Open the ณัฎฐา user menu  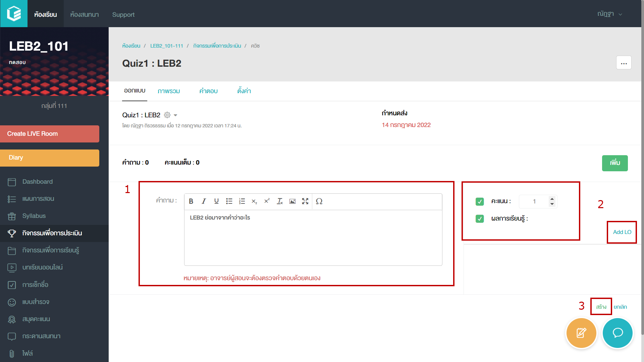point(609,14)
